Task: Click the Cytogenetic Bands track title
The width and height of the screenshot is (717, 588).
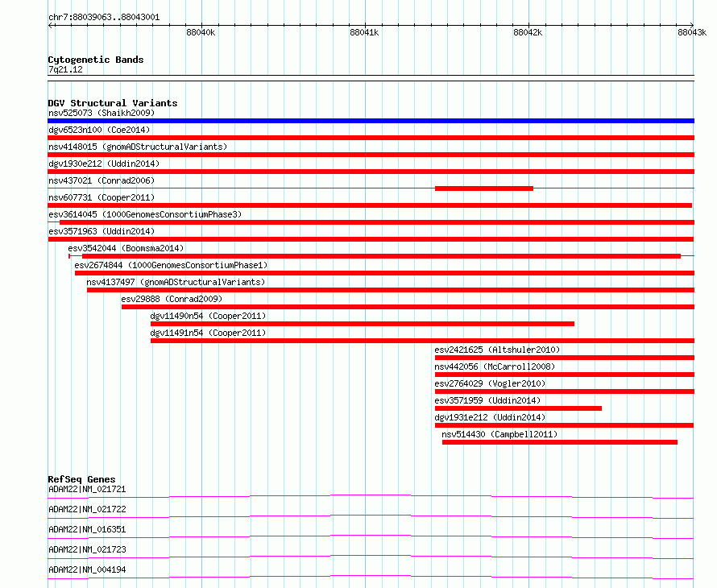Action: pyautogui.click(x=96, y=60)
